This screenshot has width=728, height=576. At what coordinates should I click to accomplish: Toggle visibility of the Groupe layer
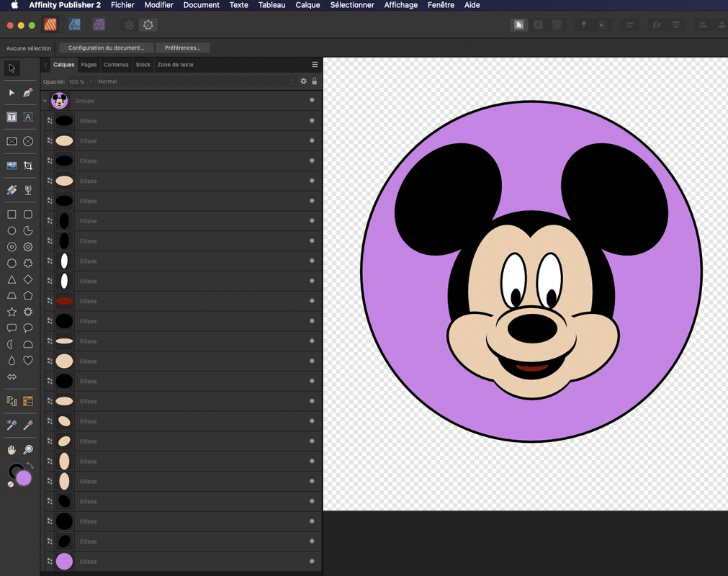[312, 100]
